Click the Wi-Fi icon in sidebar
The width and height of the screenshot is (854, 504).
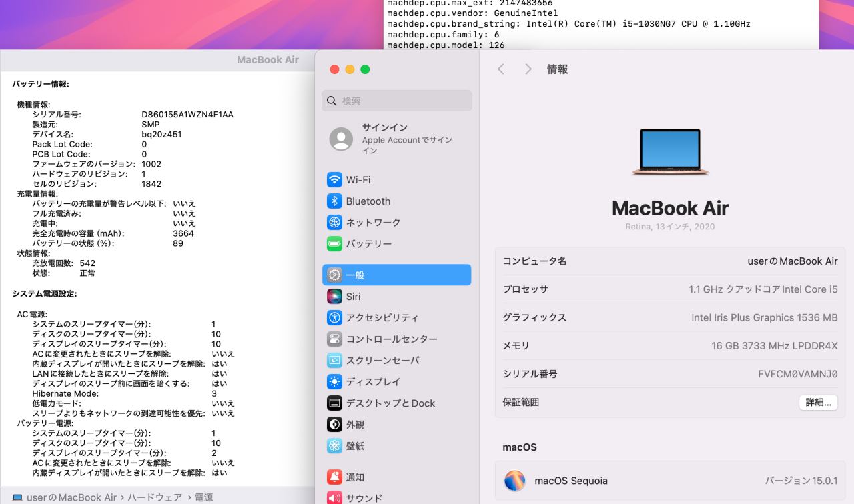click(x=334, y=180)
